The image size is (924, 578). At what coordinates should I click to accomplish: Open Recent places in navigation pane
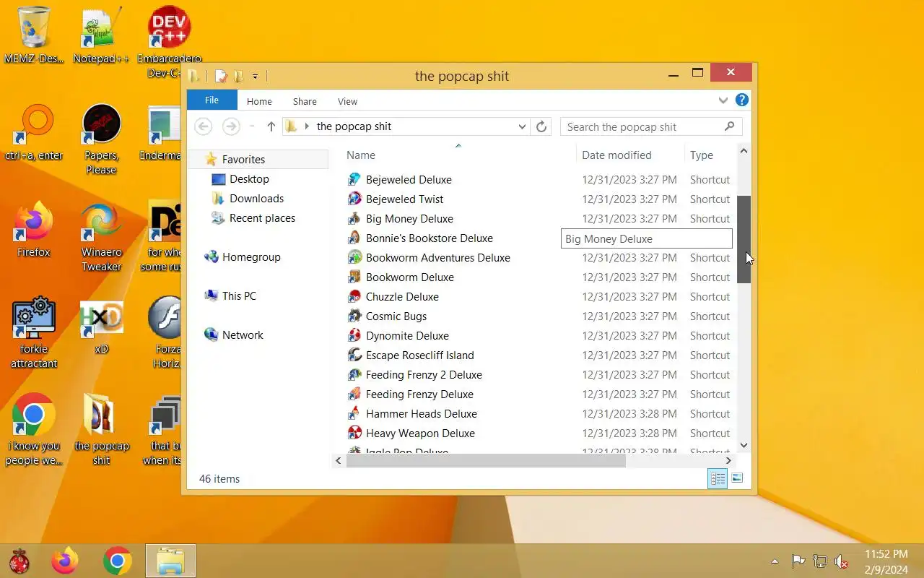pyautogui.click(x=262, y=217)
